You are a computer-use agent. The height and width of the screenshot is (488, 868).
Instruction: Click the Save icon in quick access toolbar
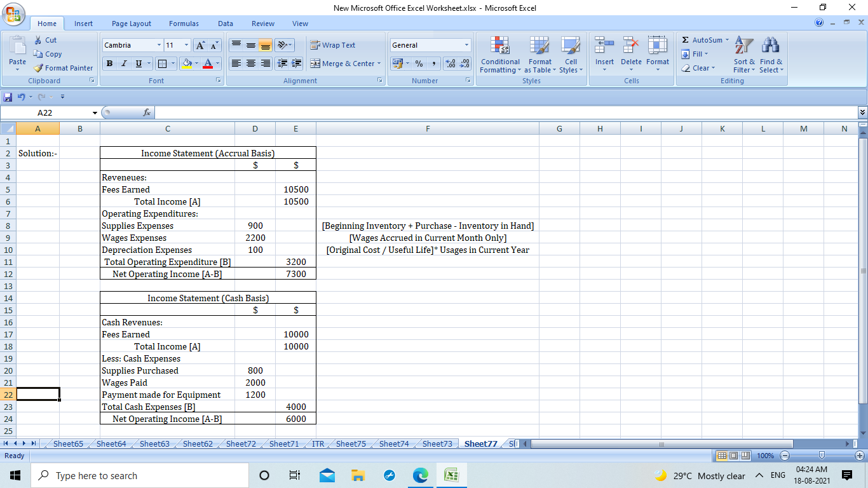coord(8,97)
